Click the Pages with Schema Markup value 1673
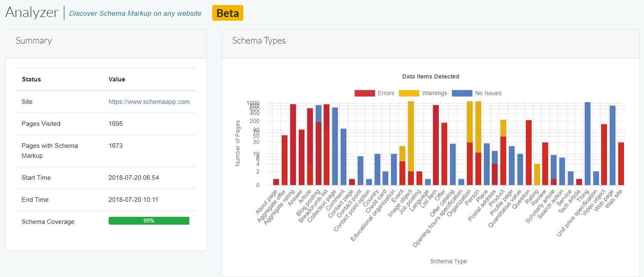The width and height of the screenshot is (644, 277). pyautogui.click(x=116, y=146)
